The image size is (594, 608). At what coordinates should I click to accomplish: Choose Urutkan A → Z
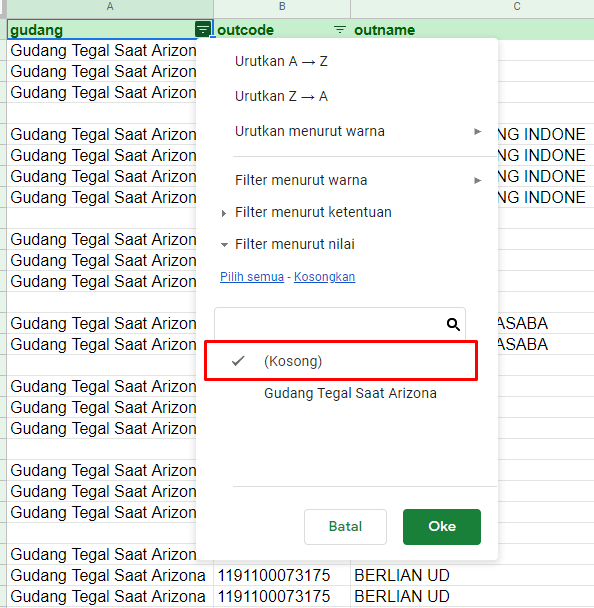pyautogui.click(x=281, y=61)
